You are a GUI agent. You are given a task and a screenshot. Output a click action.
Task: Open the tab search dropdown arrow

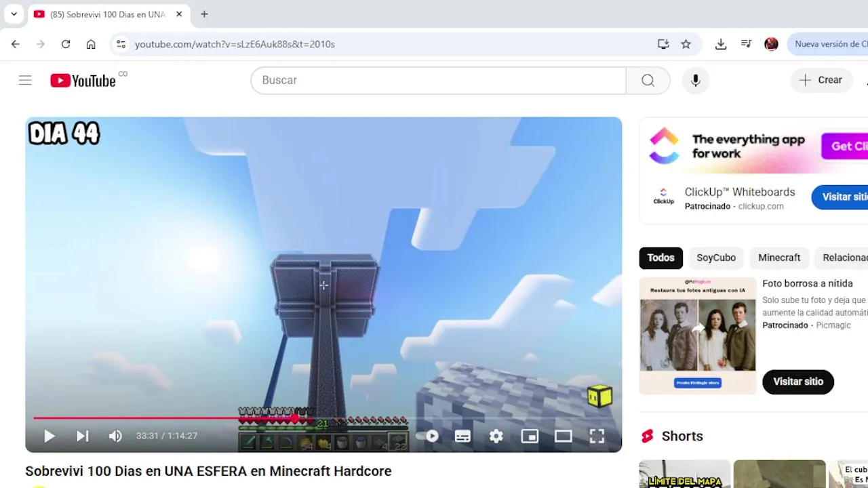[14, 14]
